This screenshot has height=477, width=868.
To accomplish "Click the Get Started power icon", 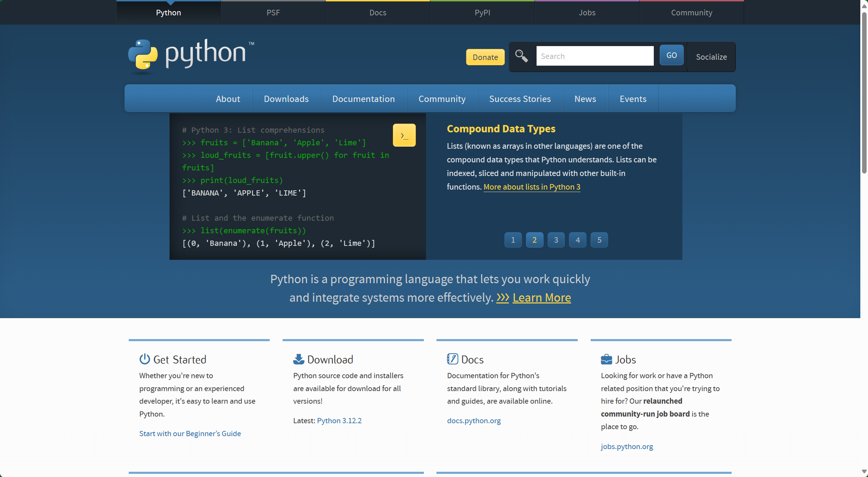I will (144, 359).
